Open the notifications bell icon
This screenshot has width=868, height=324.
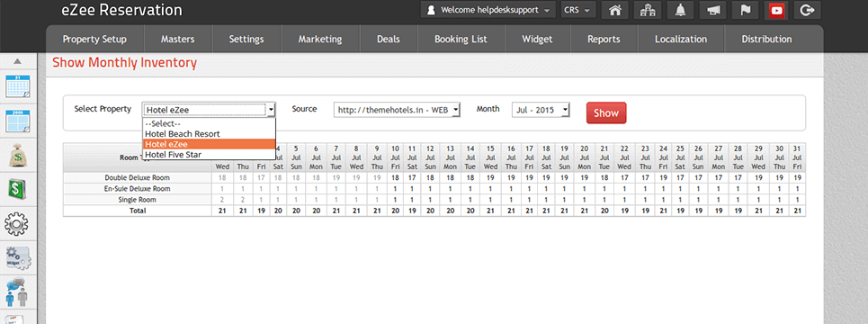pyautogui.click(x=681, y=10)
